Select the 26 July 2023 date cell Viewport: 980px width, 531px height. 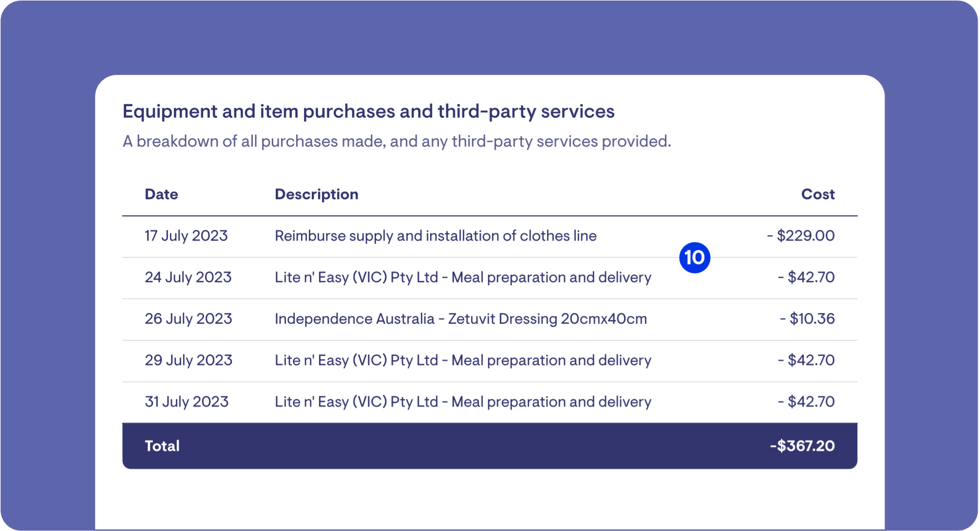(188, 319)
